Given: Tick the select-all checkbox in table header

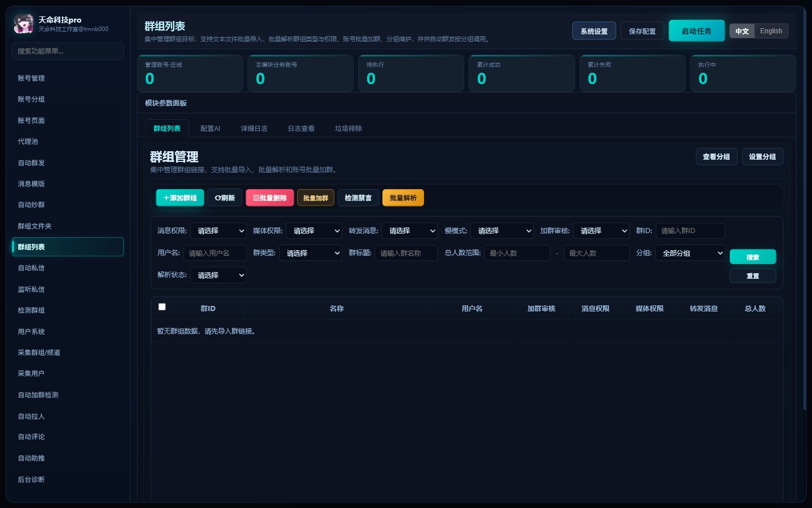Looking at the screenshot, I should (x=162, y=307).
